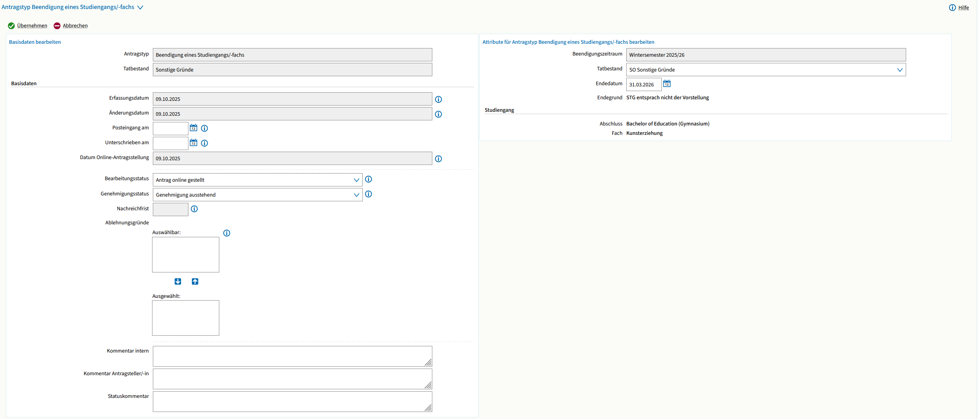Open calendar picker for Posteingang am
The height and width of the screenshot is (419, 980).
point(193,128)
